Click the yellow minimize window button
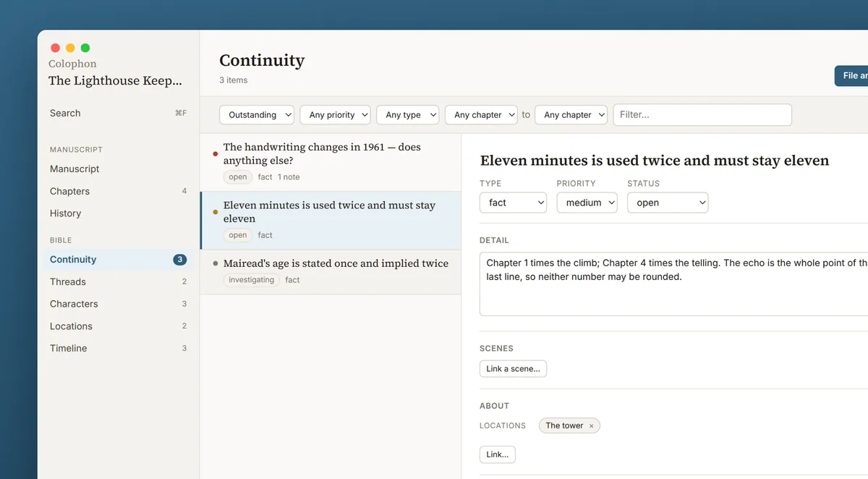 point(70,48)
